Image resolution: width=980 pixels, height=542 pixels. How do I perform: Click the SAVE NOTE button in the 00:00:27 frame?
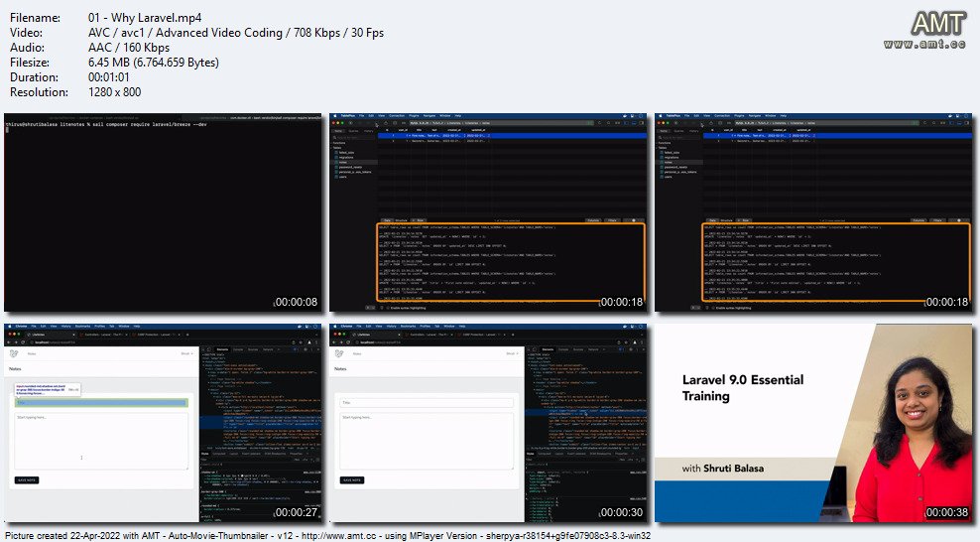coord(26,480)
